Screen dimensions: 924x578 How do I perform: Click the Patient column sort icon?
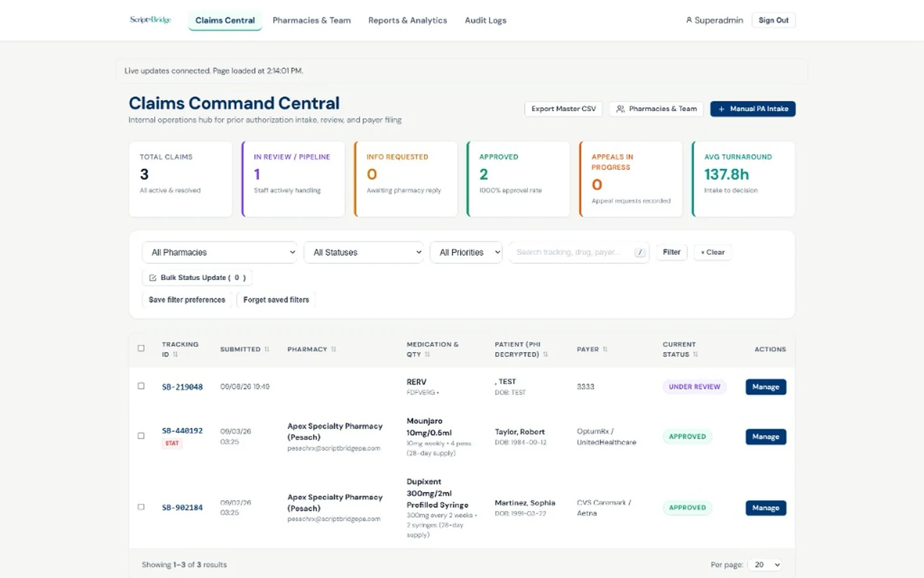point(545,355)
